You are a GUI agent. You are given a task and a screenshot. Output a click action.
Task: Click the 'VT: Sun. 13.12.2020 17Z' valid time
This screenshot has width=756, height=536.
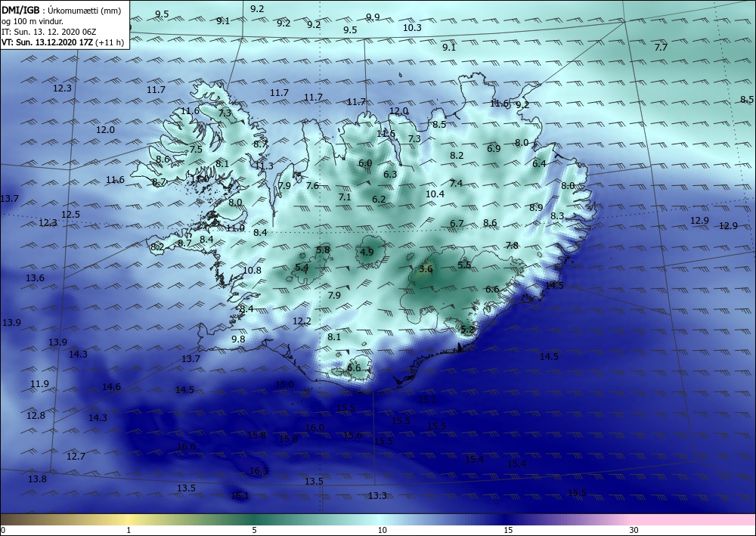point(47,42)
